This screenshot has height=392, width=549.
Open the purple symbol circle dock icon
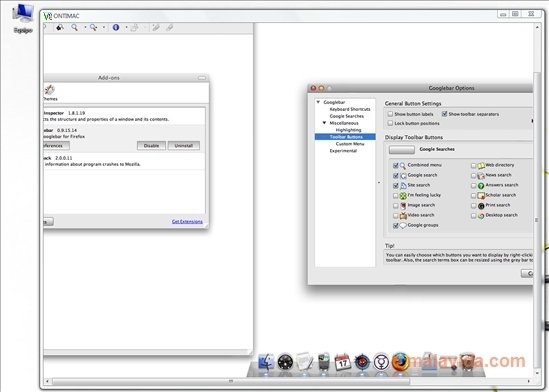(381, 362)
